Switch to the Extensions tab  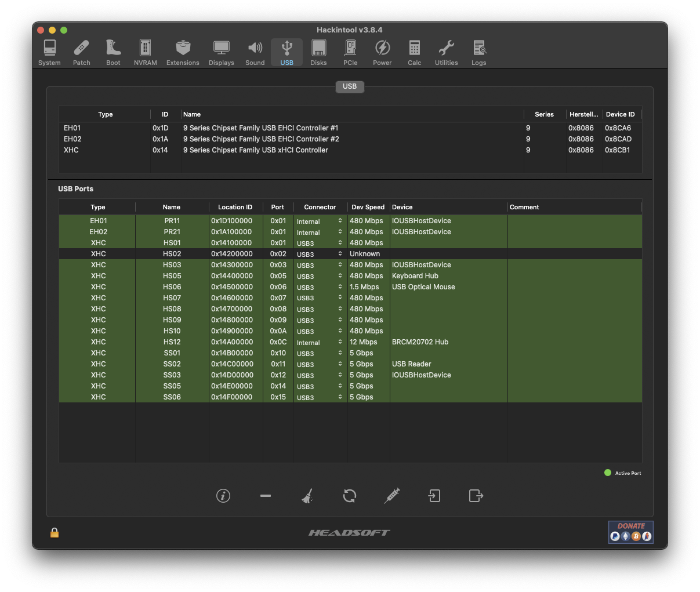[x=183, y=53]
